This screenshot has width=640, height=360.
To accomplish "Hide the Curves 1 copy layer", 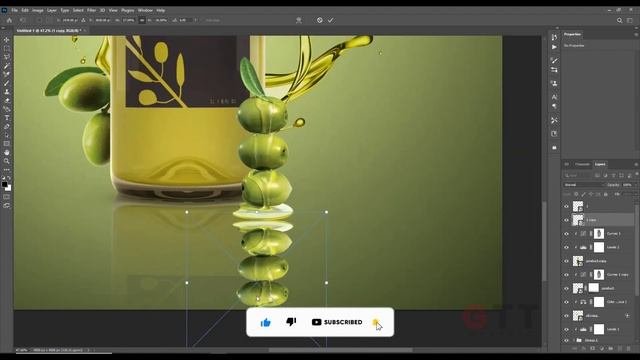I will pyautogui.click(x=567, y=275).
